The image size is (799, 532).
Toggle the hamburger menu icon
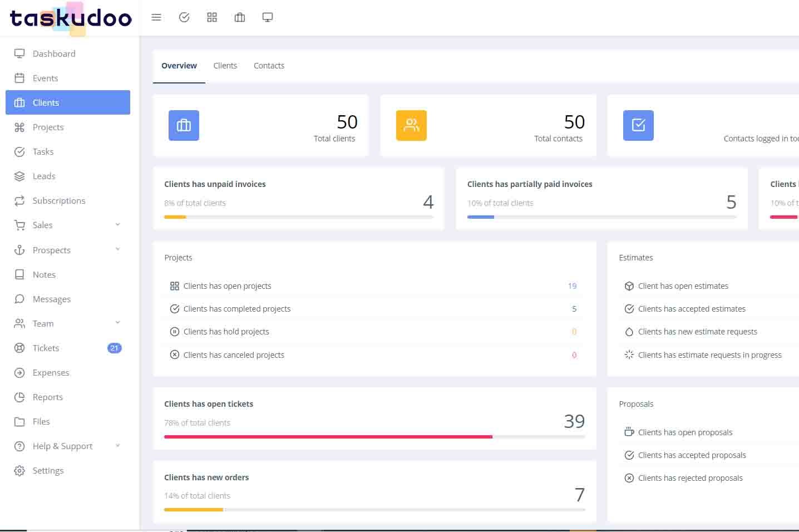coord(156,17)
